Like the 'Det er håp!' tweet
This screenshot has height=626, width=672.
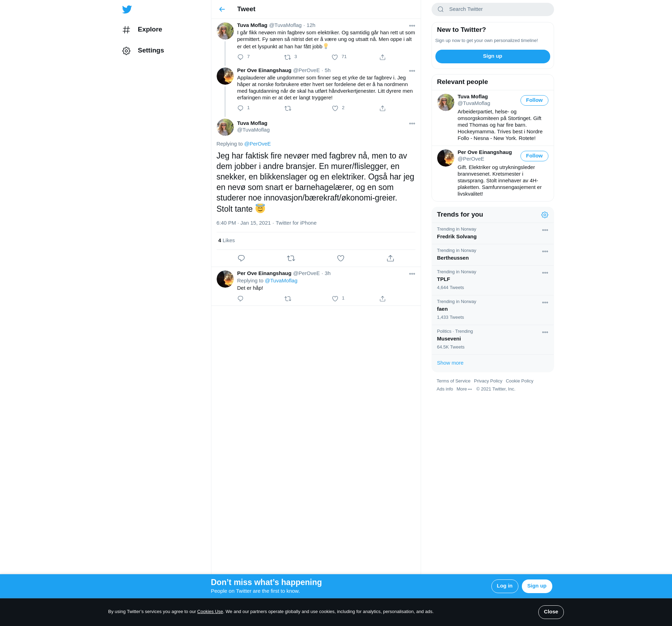(335, 298)
